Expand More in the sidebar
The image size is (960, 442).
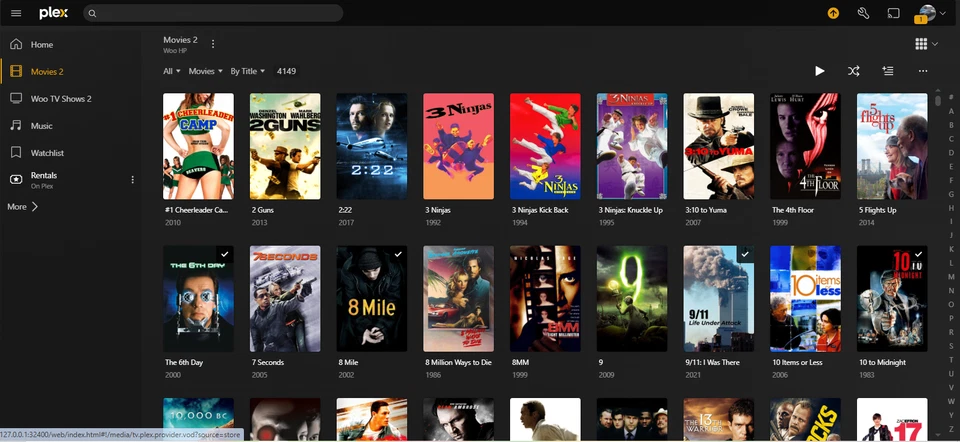23,207
